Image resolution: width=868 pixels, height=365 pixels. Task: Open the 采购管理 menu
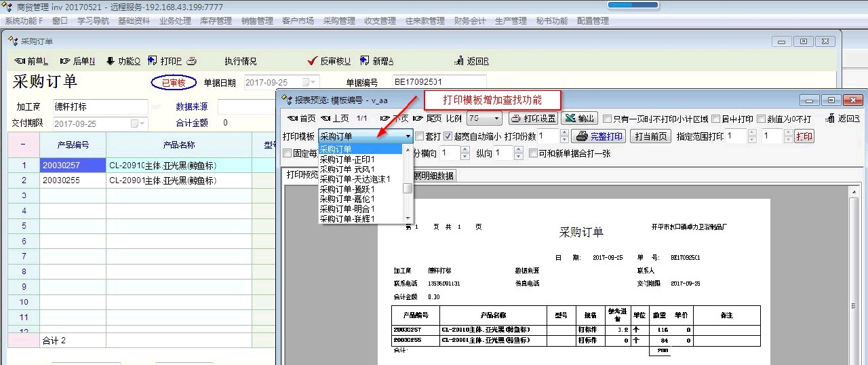click(339, 21)
